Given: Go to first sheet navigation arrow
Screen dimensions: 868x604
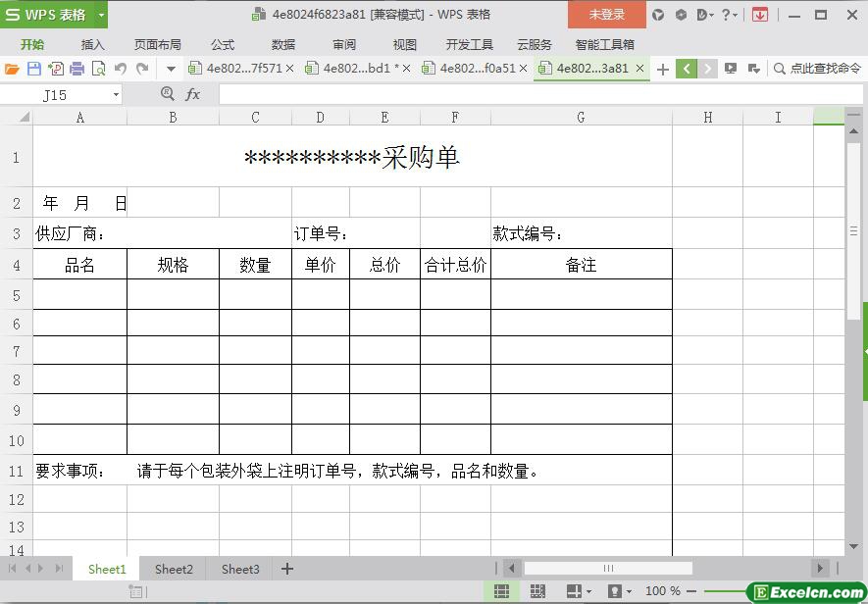Looking at the screenshot, I should [x=12, y=568].
